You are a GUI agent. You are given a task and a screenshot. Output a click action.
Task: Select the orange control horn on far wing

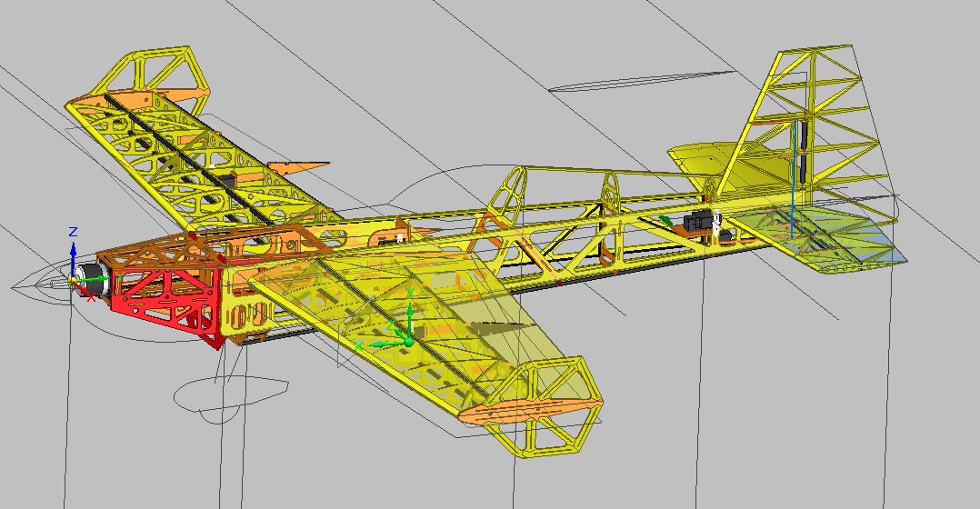point(300,166)
